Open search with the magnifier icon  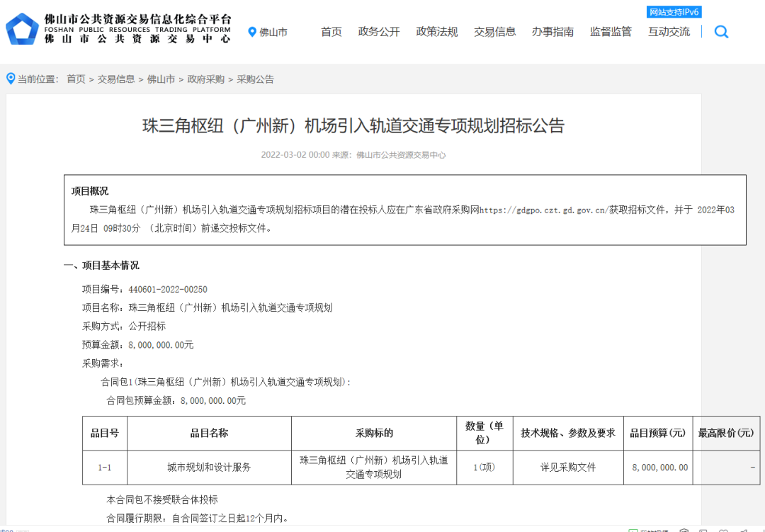tap(721, 32)
